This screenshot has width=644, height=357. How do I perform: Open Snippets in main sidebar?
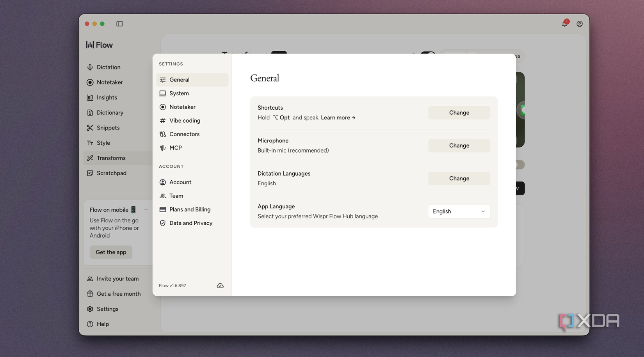(117, 128)
